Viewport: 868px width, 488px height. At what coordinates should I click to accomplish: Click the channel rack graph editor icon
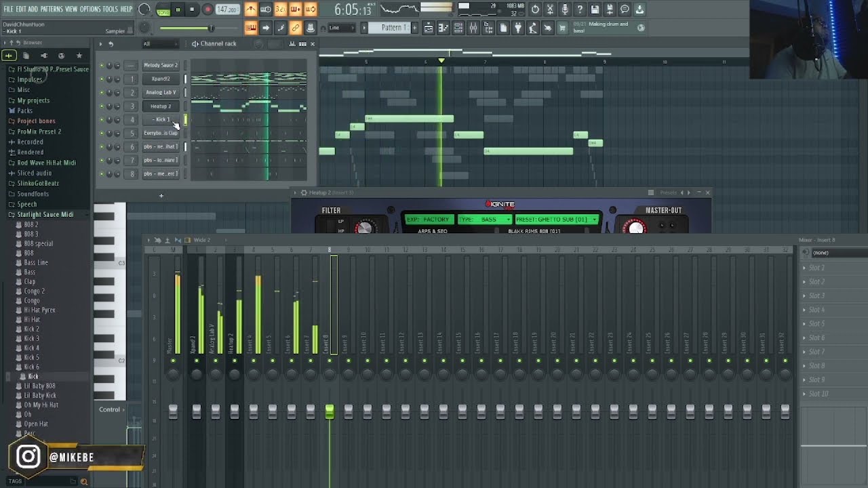click(292, 43)
